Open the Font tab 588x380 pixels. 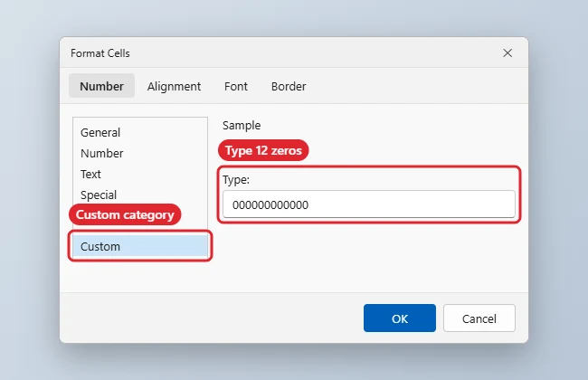(x=236, y=86)
